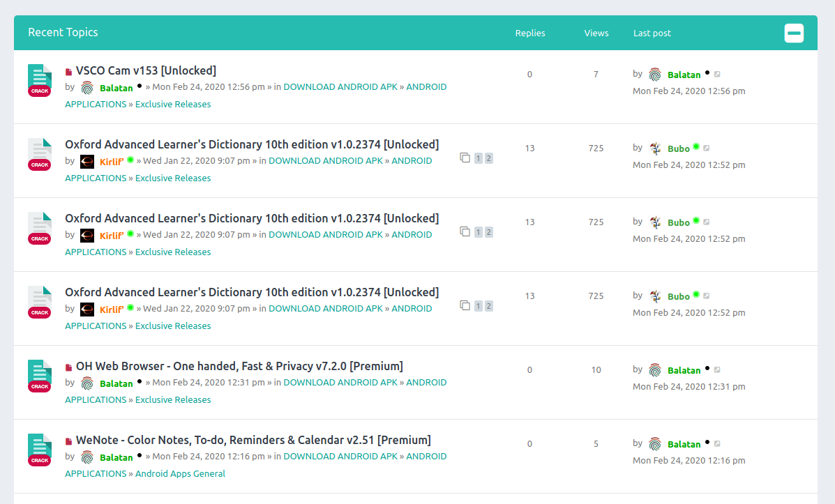Click Balatan's avatar in WeNote author line
Image resolution: width=835 pixels, height=504 pixels.
coord(86,457)
